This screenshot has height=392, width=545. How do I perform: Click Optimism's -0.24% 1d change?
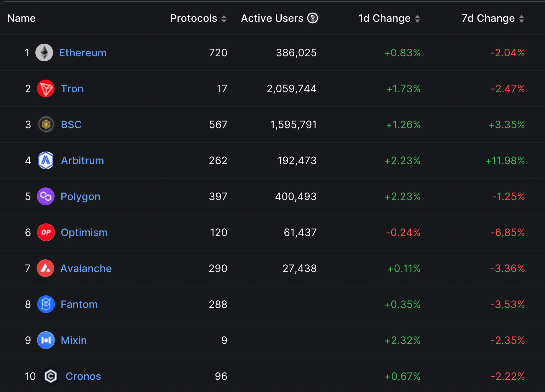(403, 233)
